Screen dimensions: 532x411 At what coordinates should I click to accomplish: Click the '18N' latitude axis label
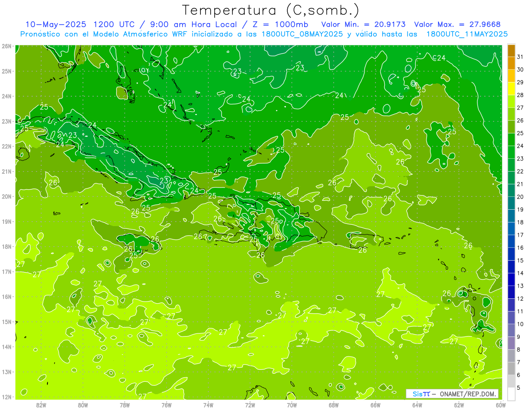(x=6, y=247)
